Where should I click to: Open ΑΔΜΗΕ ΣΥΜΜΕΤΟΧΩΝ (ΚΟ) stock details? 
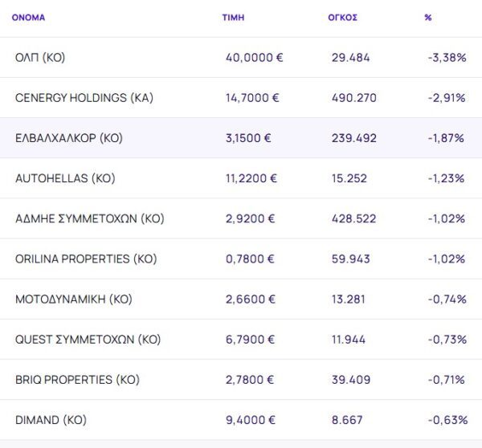(89, 218)
